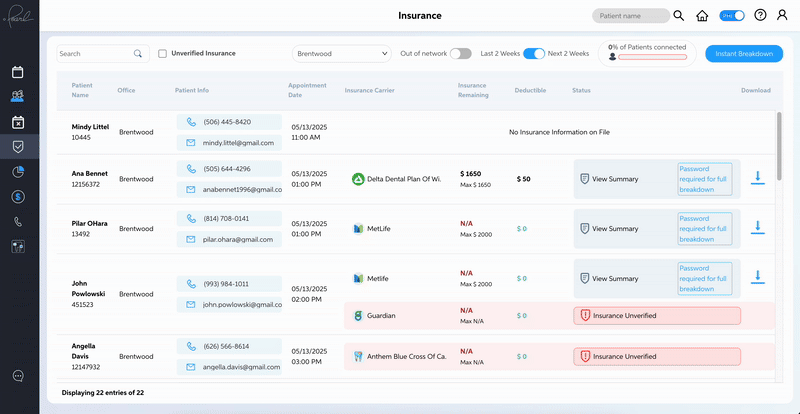Click the patients connected progress bar
Image resolution: width=800 pixels, height=414 pixels.
coord(652,57)
